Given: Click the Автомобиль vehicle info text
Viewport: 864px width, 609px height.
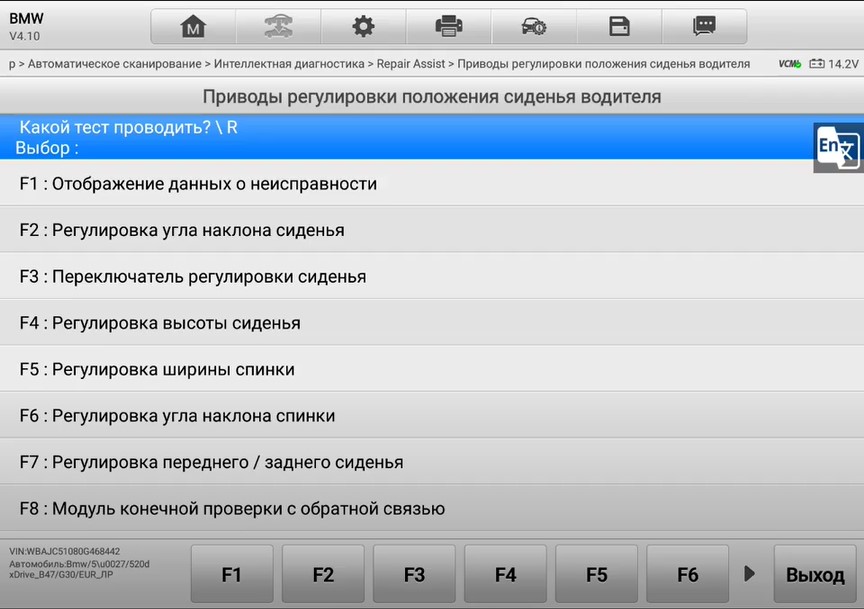Looking at the screenshot, I should (x=79, y=569).
